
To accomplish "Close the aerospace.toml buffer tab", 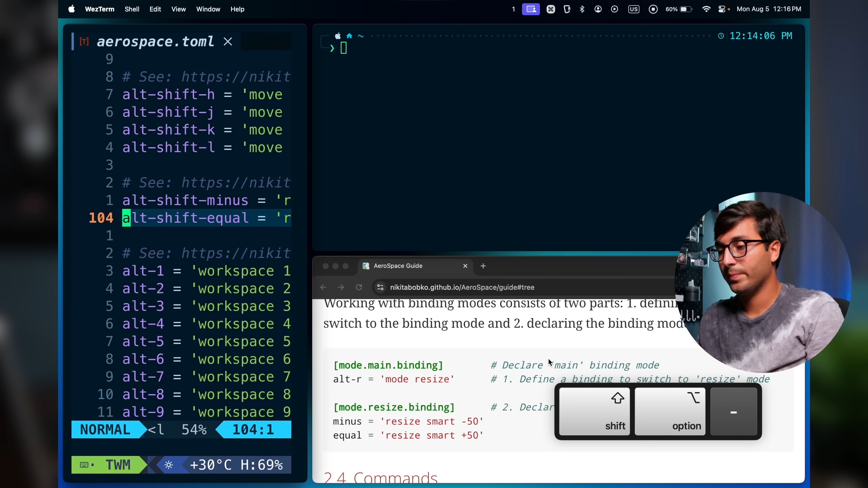I will pos(228,42).
